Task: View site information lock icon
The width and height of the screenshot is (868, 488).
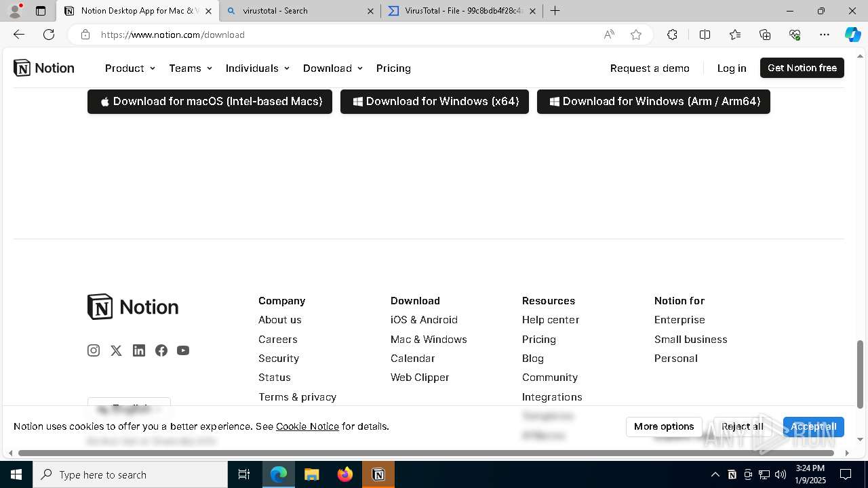Action: click(85, 35)
